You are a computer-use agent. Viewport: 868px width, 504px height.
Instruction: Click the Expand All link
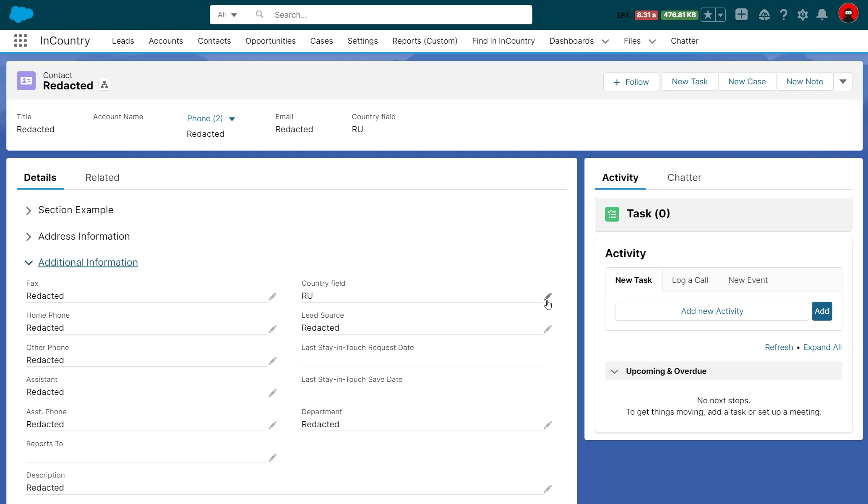pyautogui.click(x=822, y=347)
